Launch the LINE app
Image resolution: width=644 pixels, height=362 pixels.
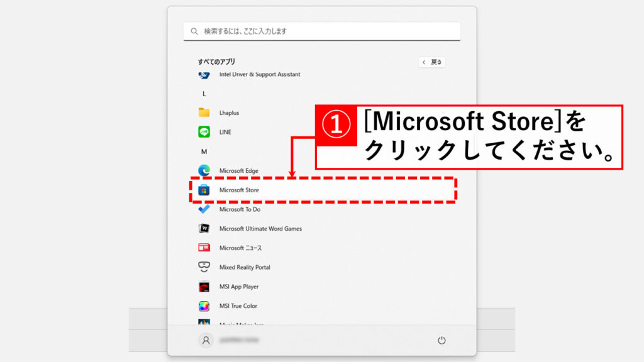(x=225, y=132)
